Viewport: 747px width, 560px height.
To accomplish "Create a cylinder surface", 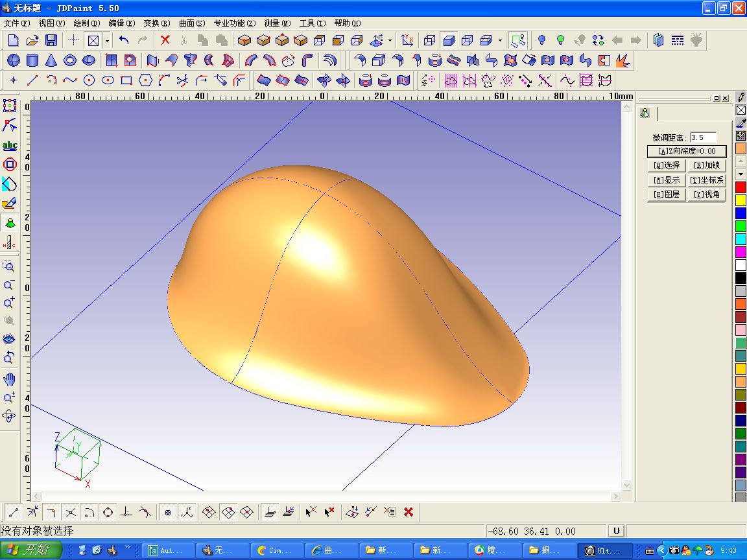I will (32, 60).
